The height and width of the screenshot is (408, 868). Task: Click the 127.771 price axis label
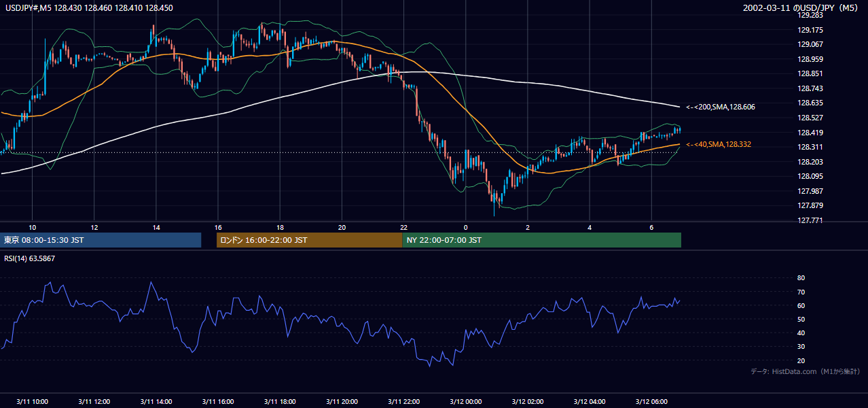811,220
